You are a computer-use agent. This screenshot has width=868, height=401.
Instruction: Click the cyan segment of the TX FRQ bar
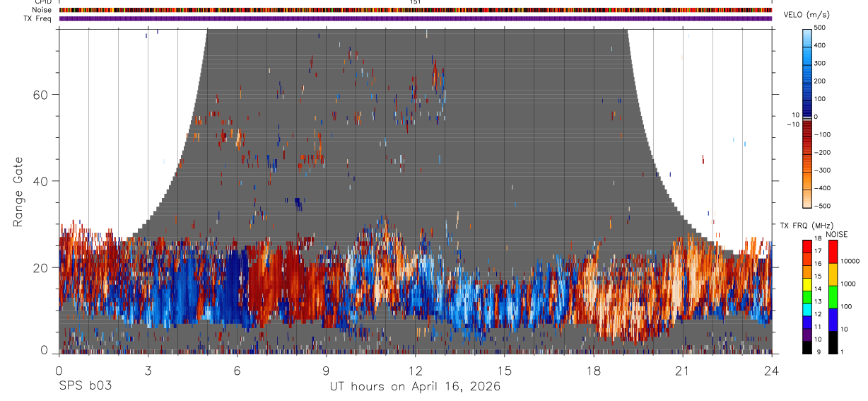807,309
